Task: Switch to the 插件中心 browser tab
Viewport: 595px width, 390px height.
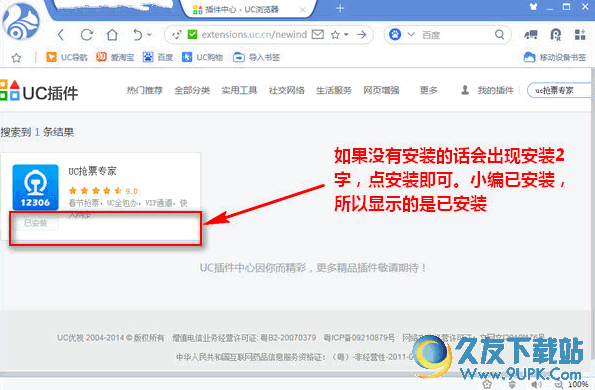Action: pyautogui.click(x=249, y=9)
